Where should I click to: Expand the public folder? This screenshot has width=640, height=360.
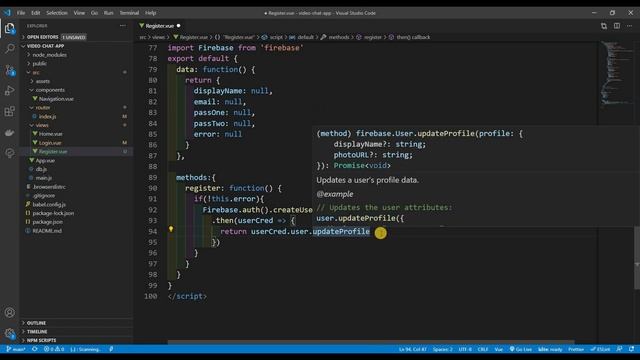76,64
